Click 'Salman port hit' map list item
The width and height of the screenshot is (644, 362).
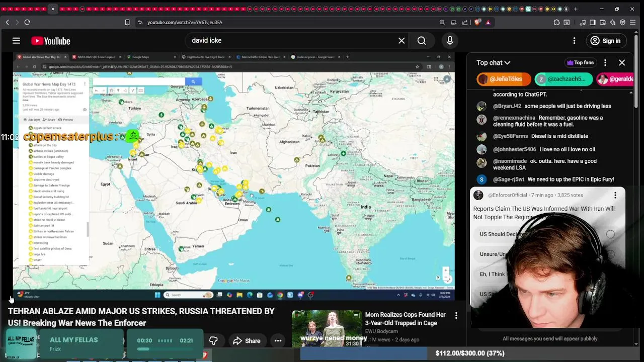coord(43,226)
